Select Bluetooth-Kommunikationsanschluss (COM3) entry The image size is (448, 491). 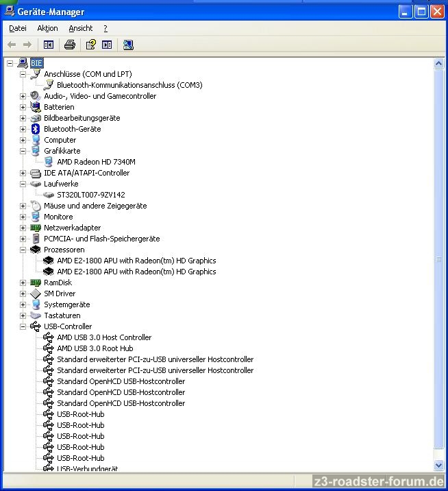click(x=129, y=85)
